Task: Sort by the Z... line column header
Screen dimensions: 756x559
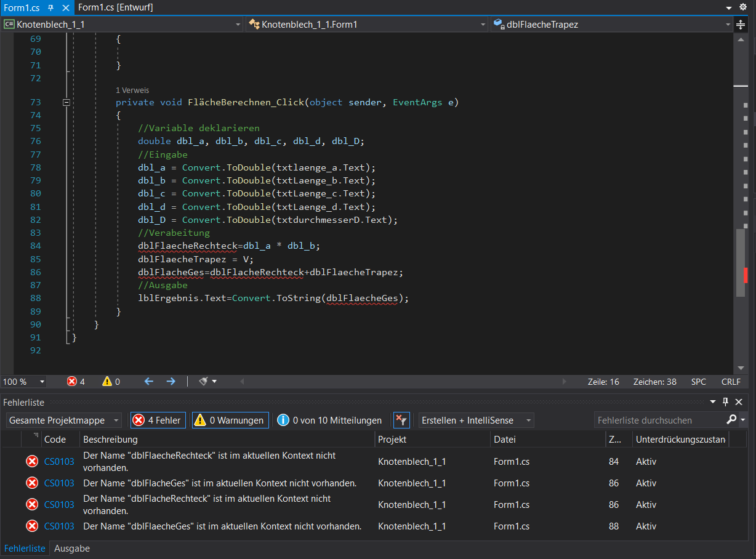Action: coord(619,440)
